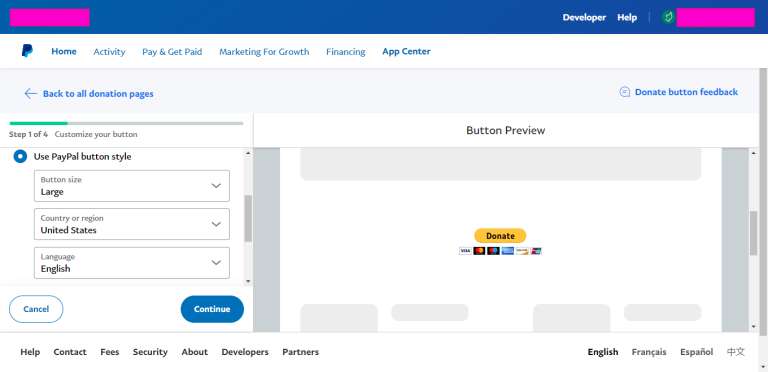Open the Activity menu
Image resolution: width=768 pixels, height=372 pixels.
tap(109, 51)
